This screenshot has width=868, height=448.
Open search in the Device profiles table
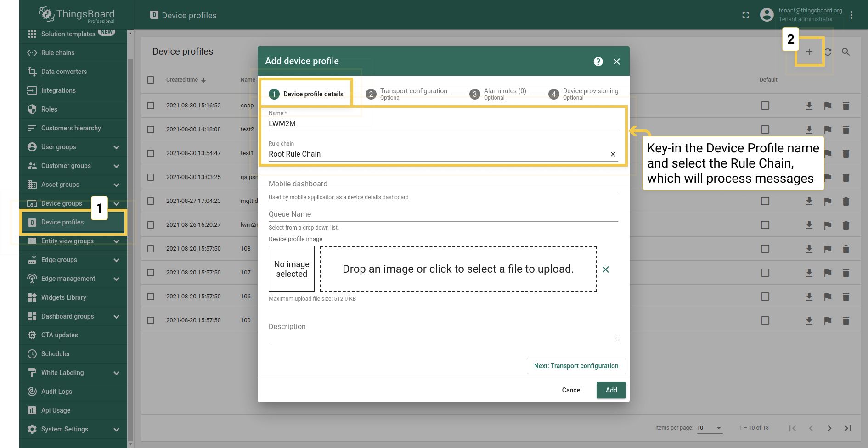click(x=845, y=52)
